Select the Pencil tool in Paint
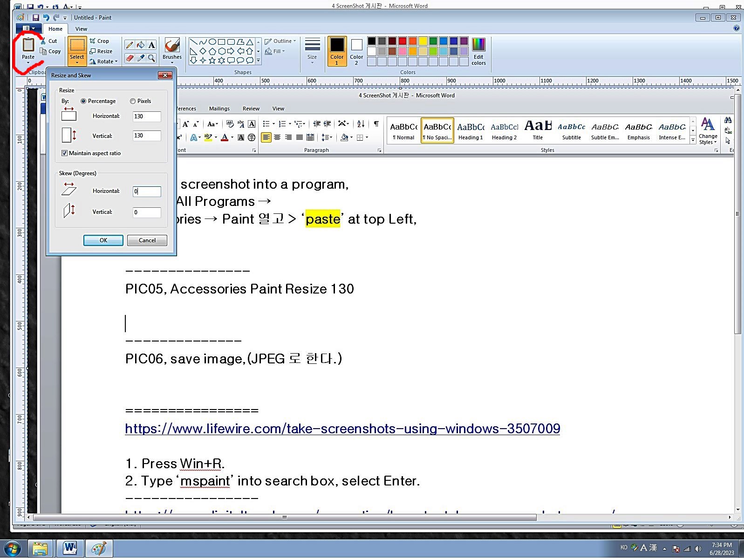The width and height of the screenshot is (744, 560). click(x=130, y=45)
